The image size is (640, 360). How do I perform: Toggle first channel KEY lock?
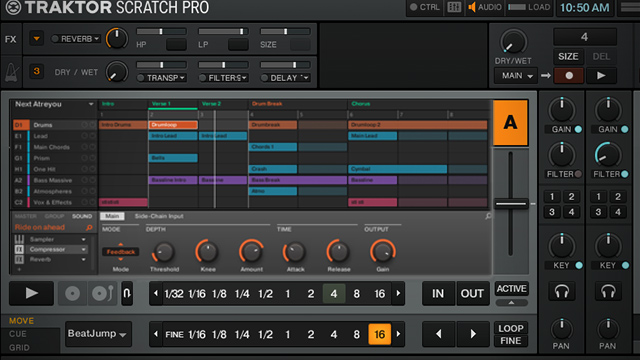tap(579, 266)
